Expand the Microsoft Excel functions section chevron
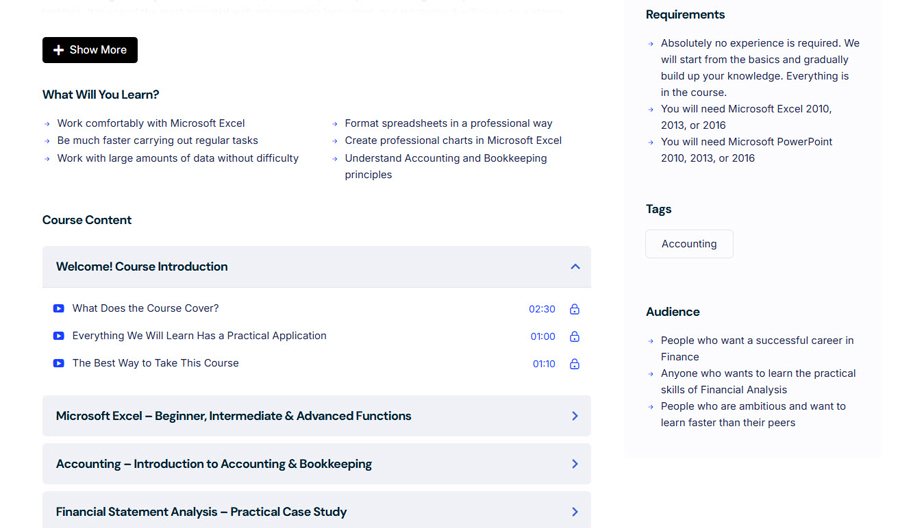The width and height of the screenshot is (924, 528). 575,416
